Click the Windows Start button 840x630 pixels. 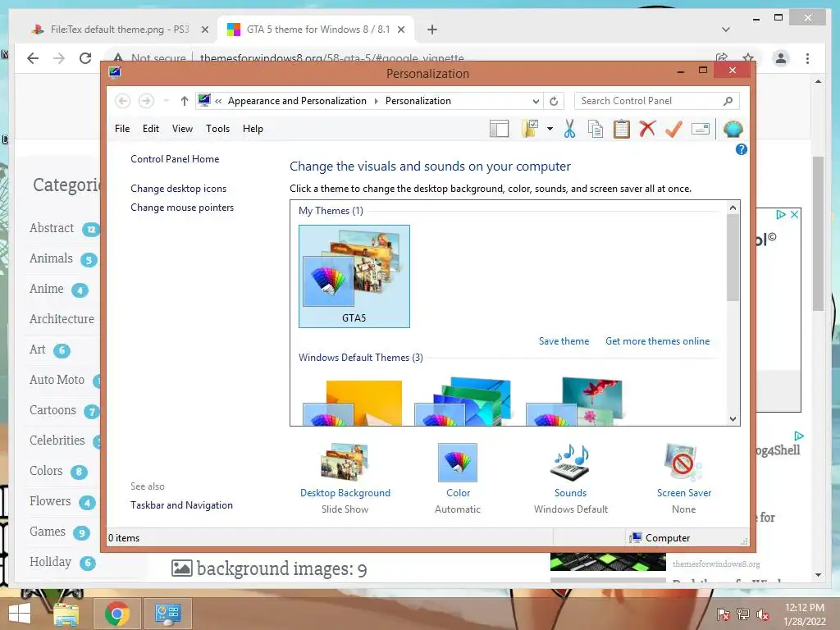point(20,614)
